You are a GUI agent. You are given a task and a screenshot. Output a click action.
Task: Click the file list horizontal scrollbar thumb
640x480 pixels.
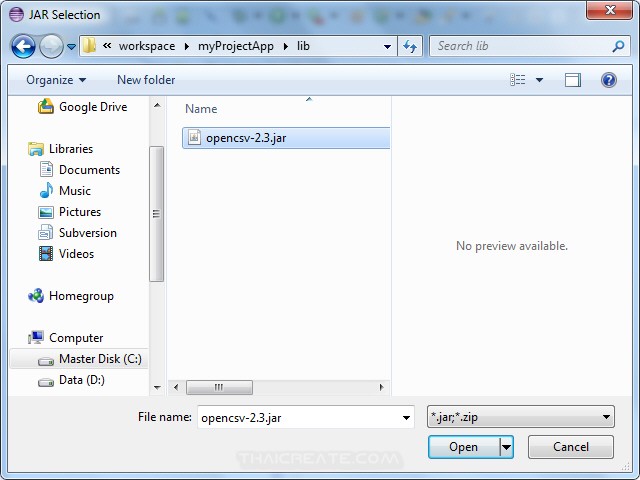tap(219, 387)
